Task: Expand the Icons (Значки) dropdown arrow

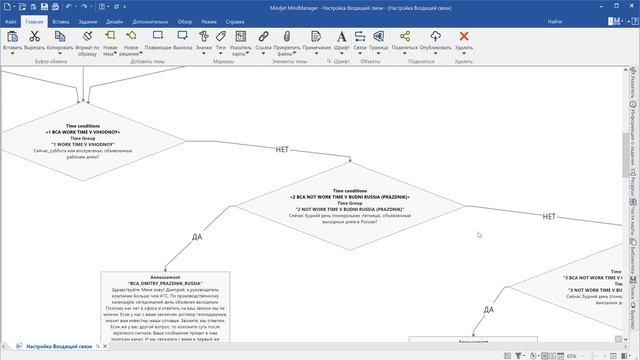Action: coord(204,53)
